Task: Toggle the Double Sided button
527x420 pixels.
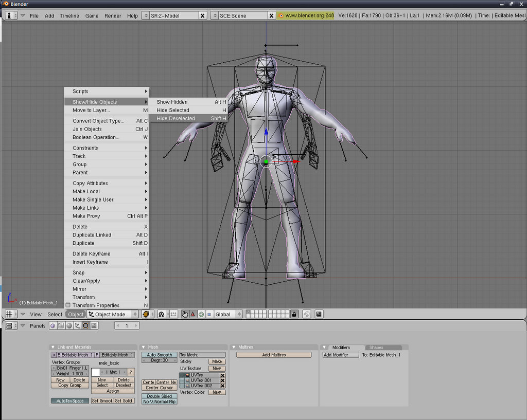Action: (159, 396)
